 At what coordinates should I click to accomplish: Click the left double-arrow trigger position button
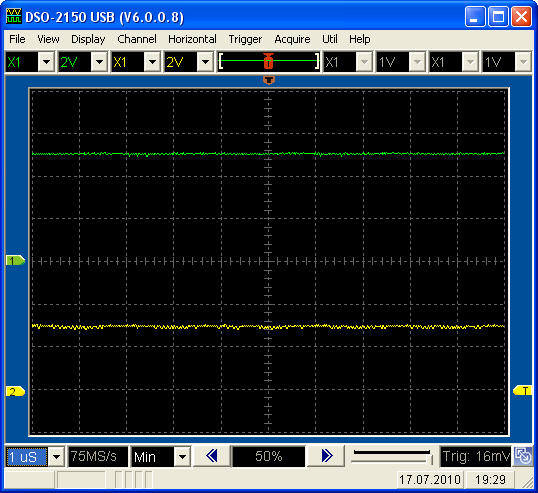pyautogui.click(x=211, y=456)
